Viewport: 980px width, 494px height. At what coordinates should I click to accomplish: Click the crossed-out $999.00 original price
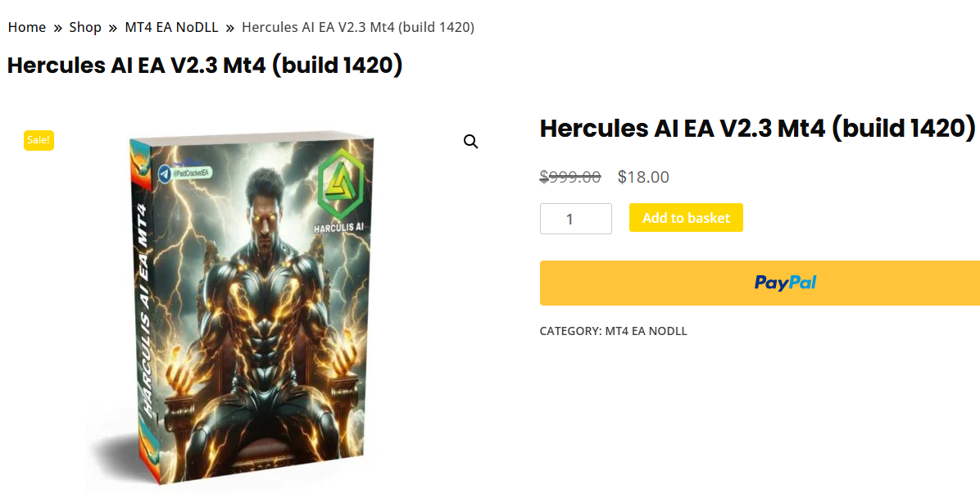coord(570,177)
